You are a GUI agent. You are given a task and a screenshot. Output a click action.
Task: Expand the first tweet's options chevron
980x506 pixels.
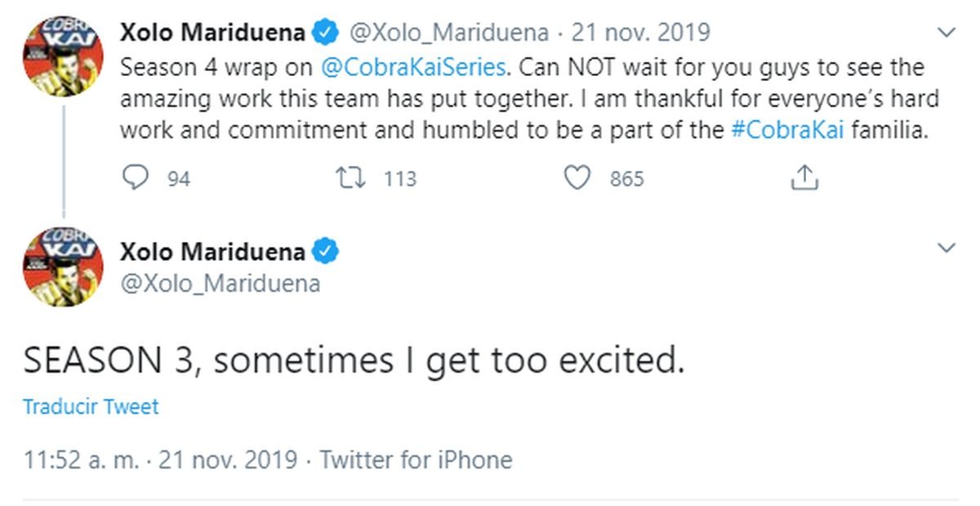click(x=947, y=33)
